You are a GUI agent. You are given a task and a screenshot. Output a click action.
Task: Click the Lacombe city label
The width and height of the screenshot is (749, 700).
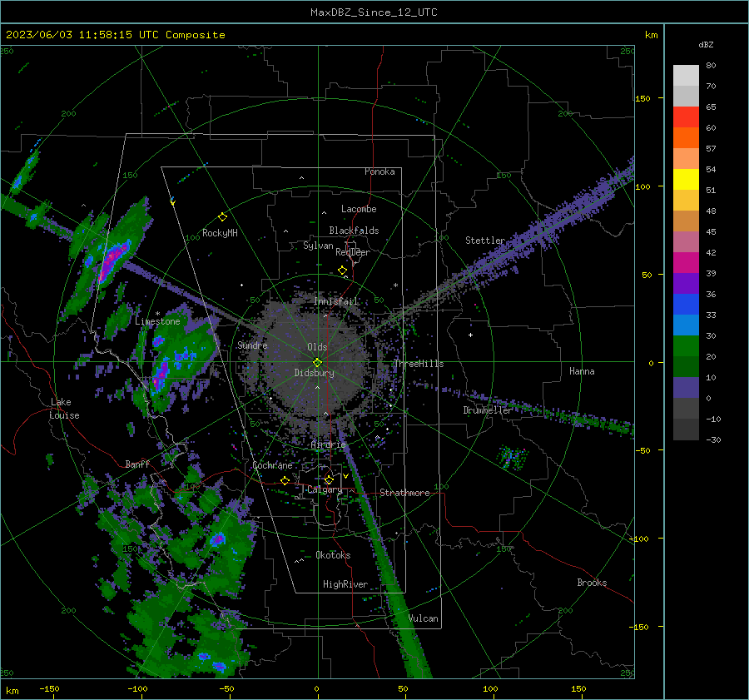coord(359,209)
